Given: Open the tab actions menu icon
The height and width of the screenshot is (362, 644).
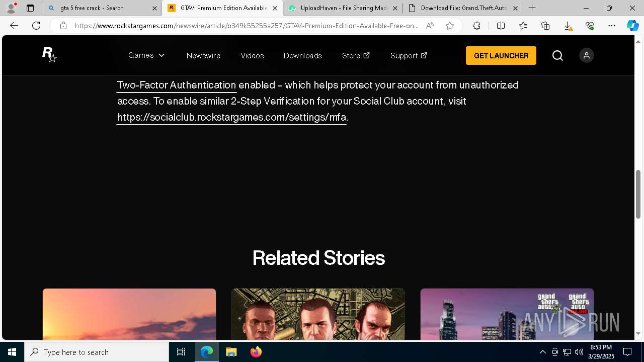Looking at the screenshot, I should point(30,8).
